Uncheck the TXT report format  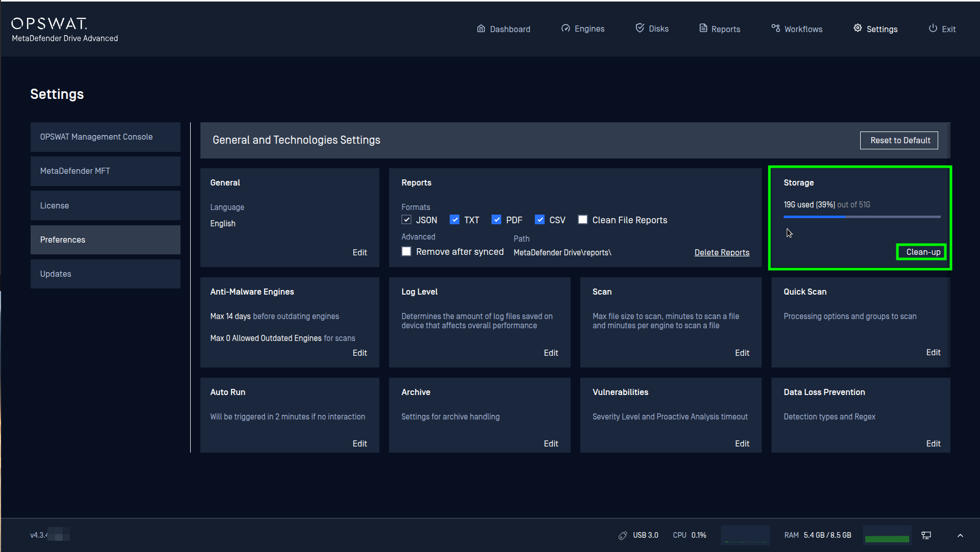pyautogui.click(x=454, y=220)
